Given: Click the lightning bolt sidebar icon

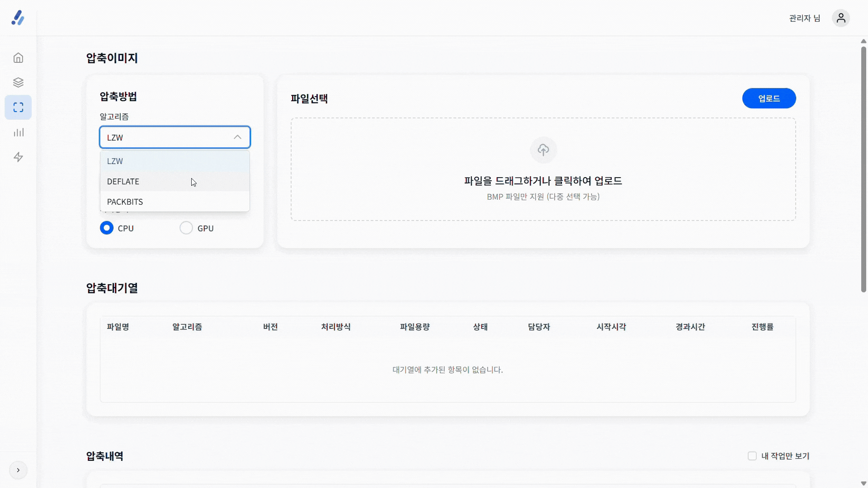Looking at the screenshot, I should point(18,157).
